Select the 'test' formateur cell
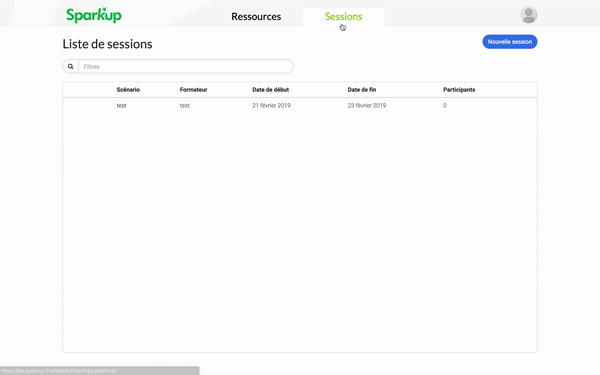Screen dimensions: 600x375 [x=184, y=106]
